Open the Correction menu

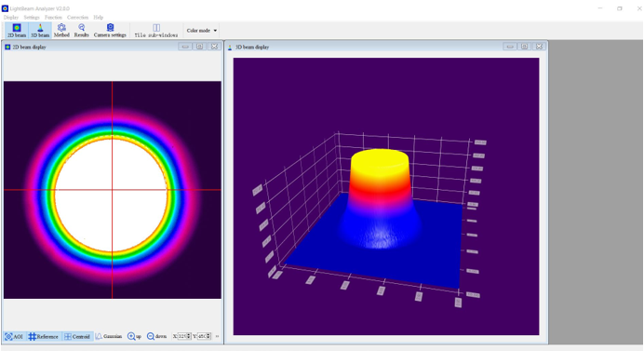77,18
